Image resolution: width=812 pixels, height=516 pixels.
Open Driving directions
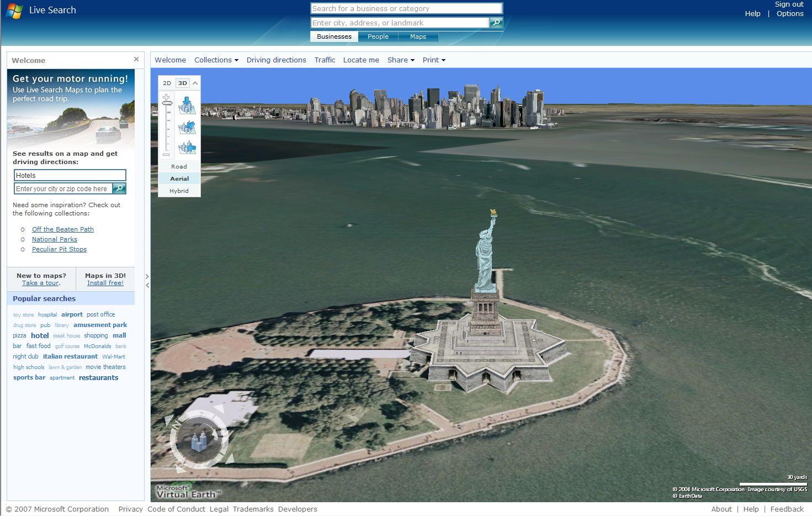click(276, 60)
